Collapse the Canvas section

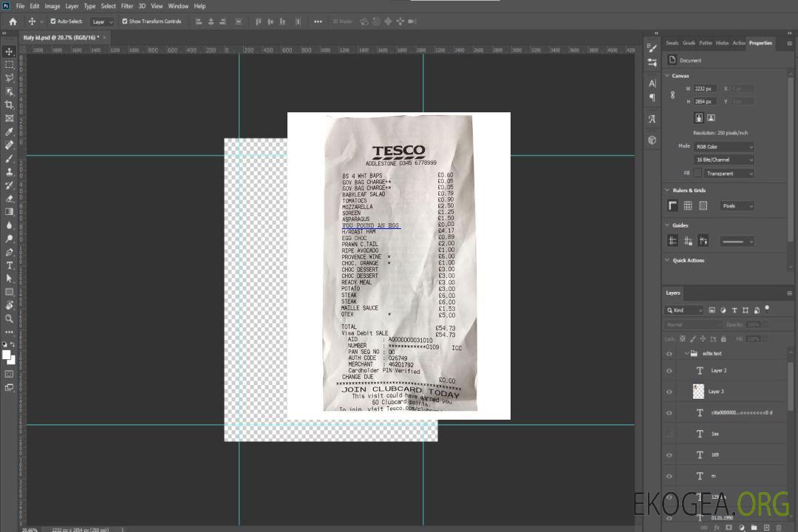pyautogui.click(x=667, y=75)
